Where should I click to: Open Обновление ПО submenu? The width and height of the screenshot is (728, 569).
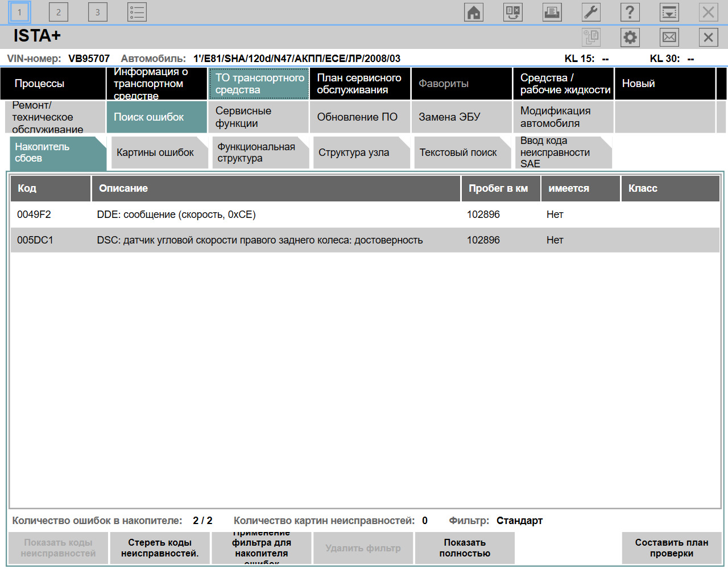[x=360, y=117]
